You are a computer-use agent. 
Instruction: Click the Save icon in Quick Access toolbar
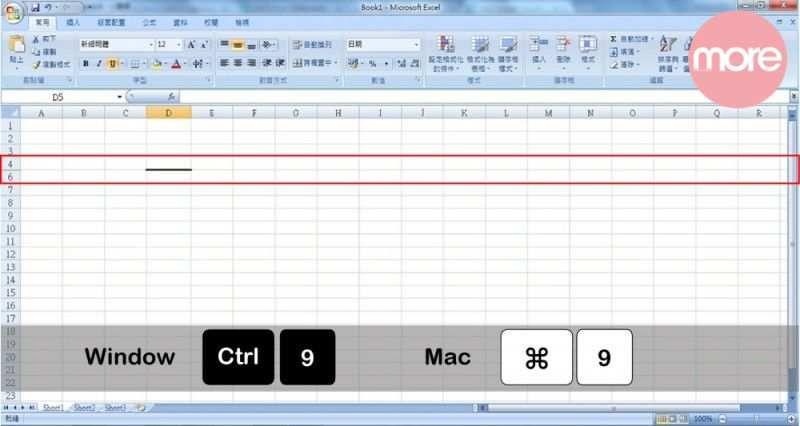[x=36, y=8]
